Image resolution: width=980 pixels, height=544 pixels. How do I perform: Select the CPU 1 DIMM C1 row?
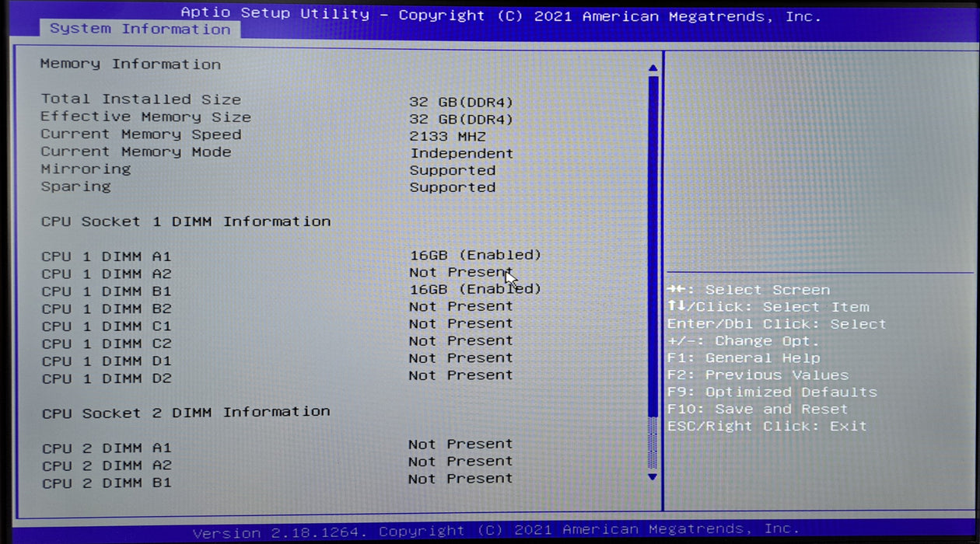(277, 325)
